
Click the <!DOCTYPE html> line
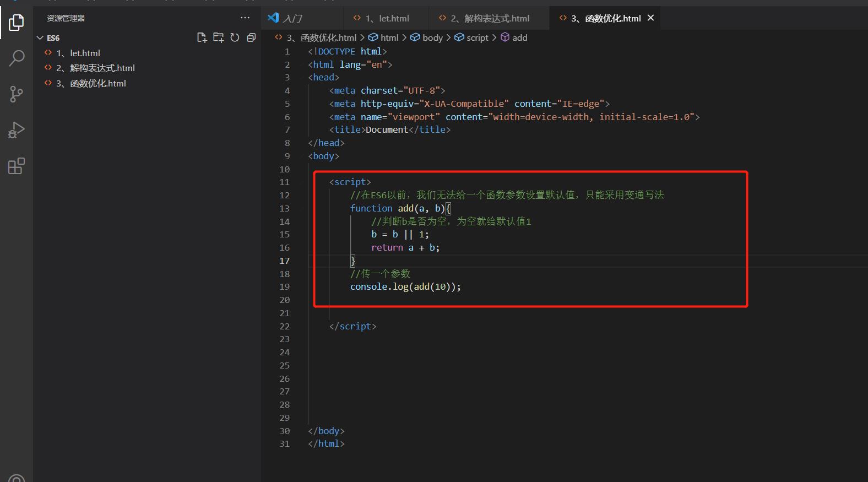(x=348, y=51)
